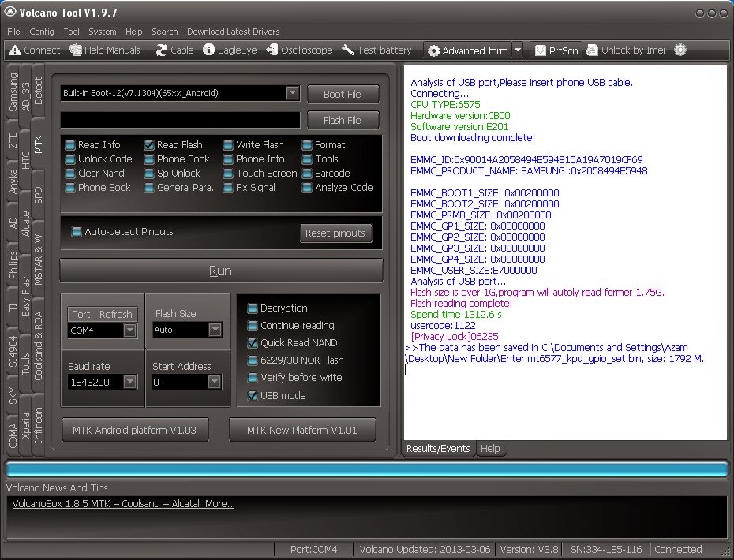
Task: Tick the Write Flash checkbox
Action: (228, 145)
